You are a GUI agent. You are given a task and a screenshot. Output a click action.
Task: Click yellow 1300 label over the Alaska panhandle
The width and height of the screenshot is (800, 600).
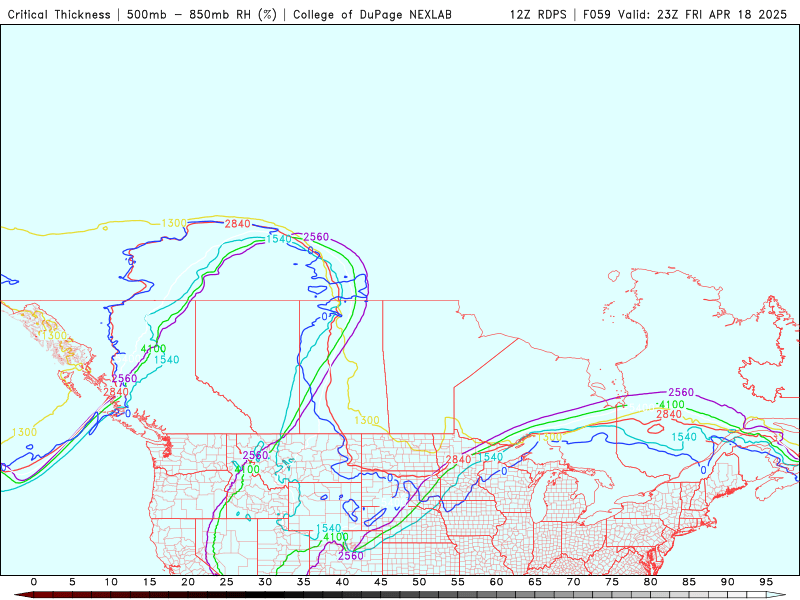54,335
